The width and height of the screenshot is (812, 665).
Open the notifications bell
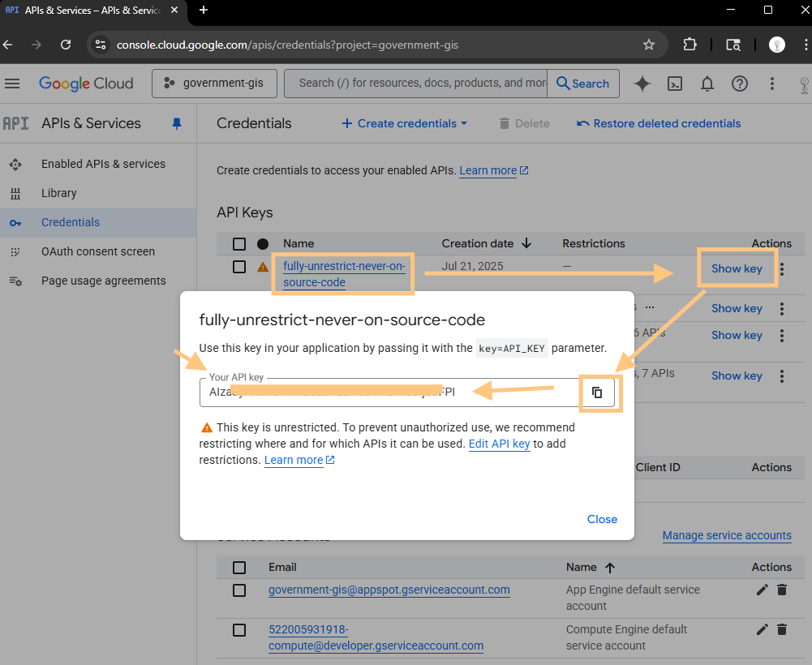coord(707,84)
